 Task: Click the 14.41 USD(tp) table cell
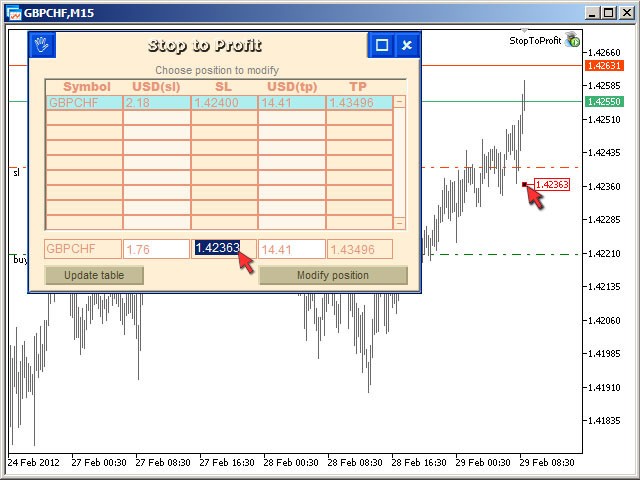pyautogui.click(x=292, y=102)
